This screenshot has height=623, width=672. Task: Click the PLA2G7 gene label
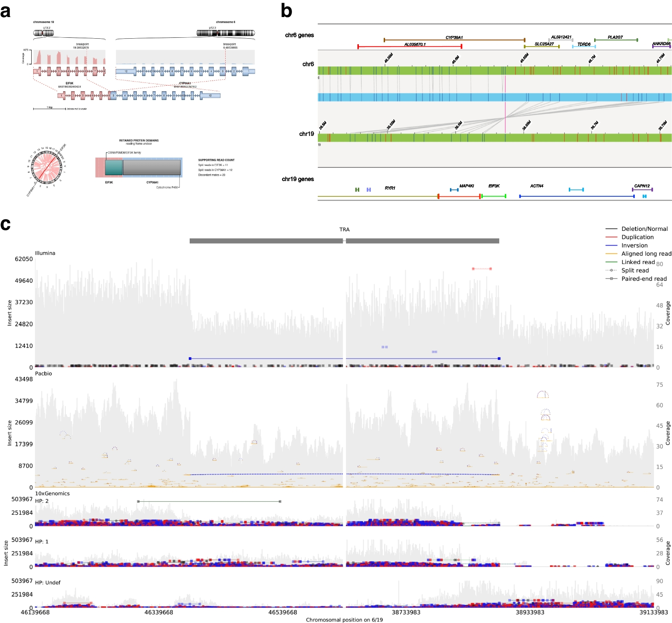pos(615,38)
